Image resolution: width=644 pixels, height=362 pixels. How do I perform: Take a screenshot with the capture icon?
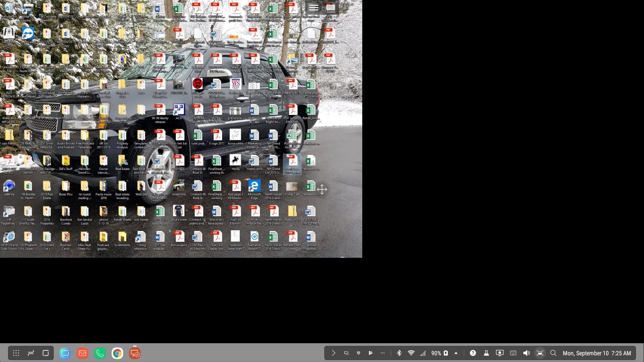540,353
